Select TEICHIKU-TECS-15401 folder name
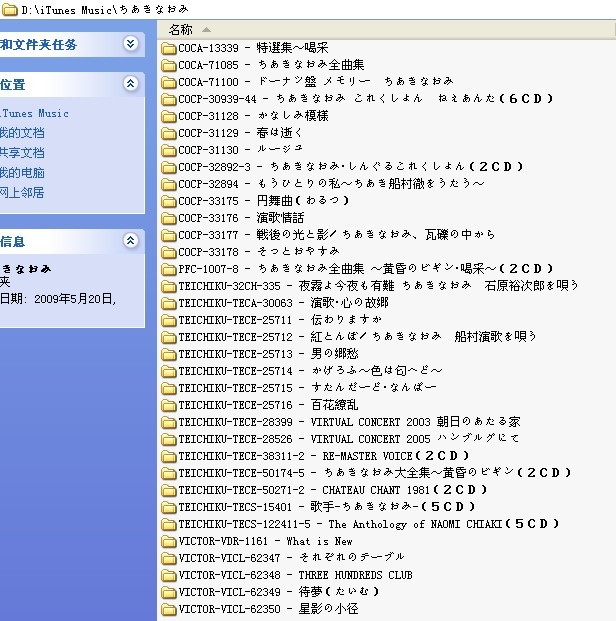The width and height of the screenshot is (616, 621). (x=327, y=507)
